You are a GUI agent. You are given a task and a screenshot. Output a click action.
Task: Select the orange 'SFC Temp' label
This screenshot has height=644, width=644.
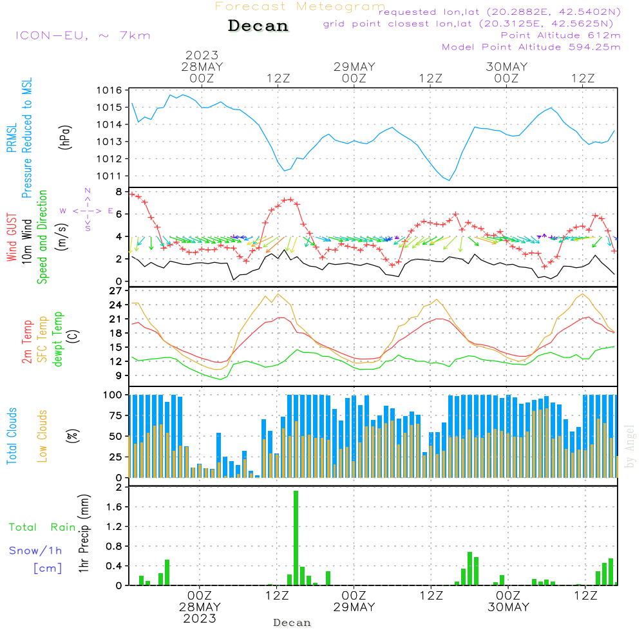42,339
